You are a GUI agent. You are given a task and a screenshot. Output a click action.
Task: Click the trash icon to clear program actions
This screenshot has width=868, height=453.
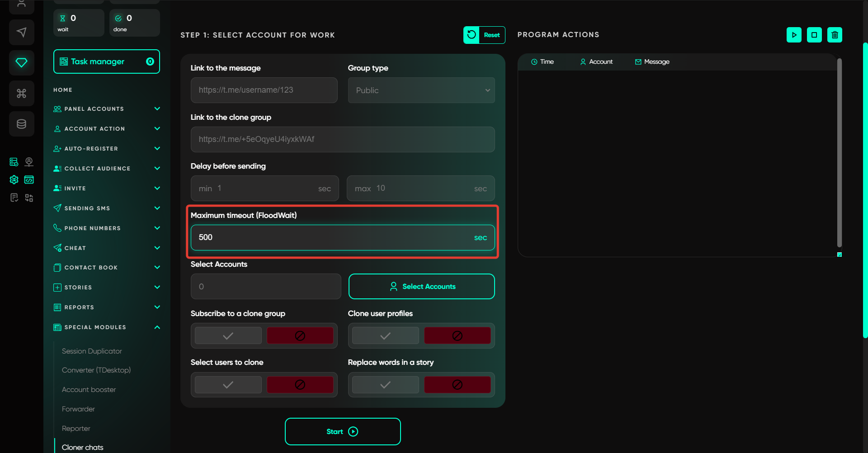click(835, 35)
